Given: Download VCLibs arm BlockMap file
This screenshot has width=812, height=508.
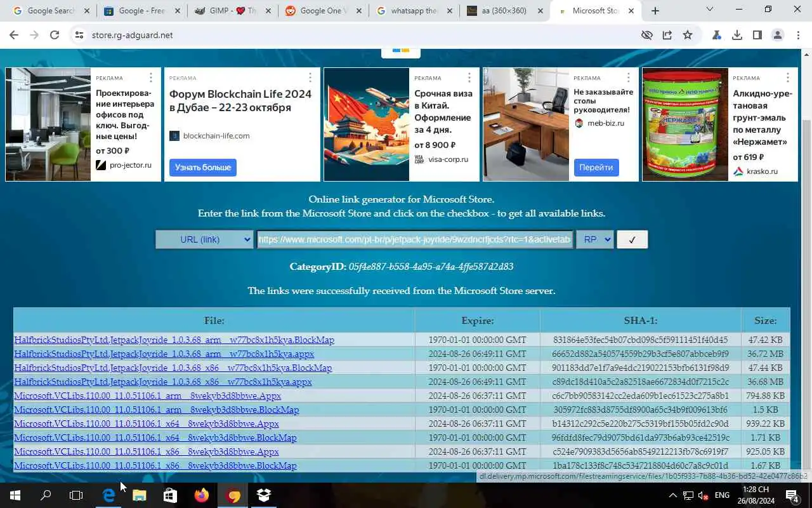Looking at the screenshot, I should [x=156, y=410].
